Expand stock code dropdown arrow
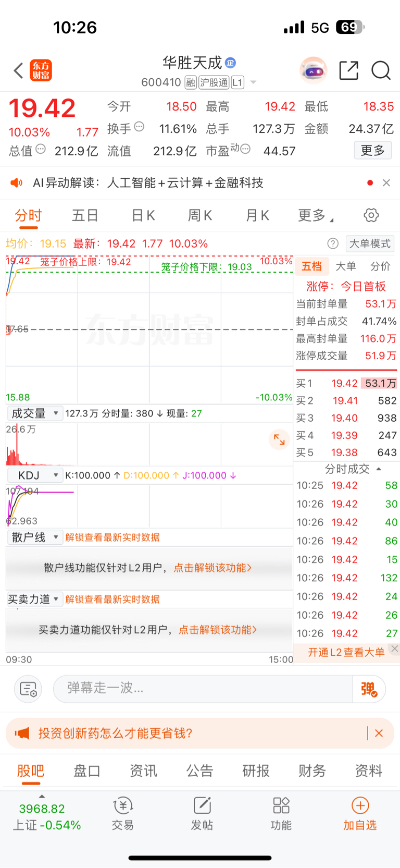The width and height of the screenshot is (400, 868). coord(254,82)
